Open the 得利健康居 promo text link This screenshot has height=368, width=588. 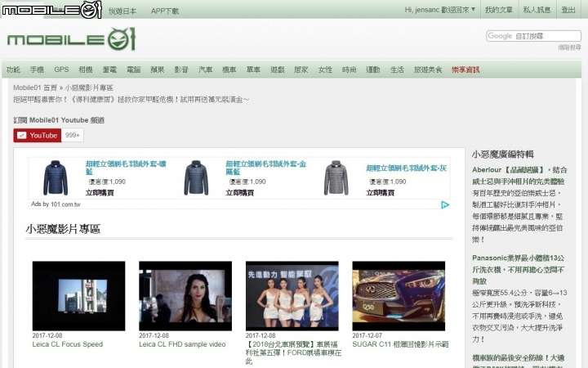(x=131, y=100)
